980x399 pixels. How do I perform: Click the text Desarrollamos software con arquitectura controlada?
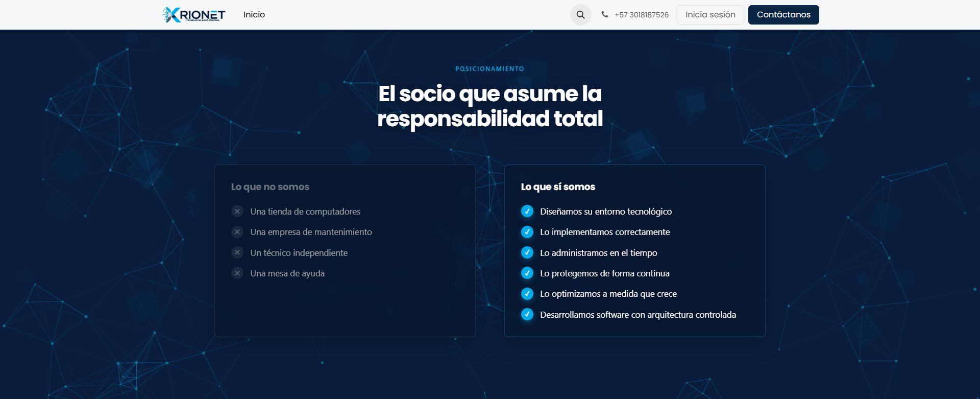[x=638, y=315]
